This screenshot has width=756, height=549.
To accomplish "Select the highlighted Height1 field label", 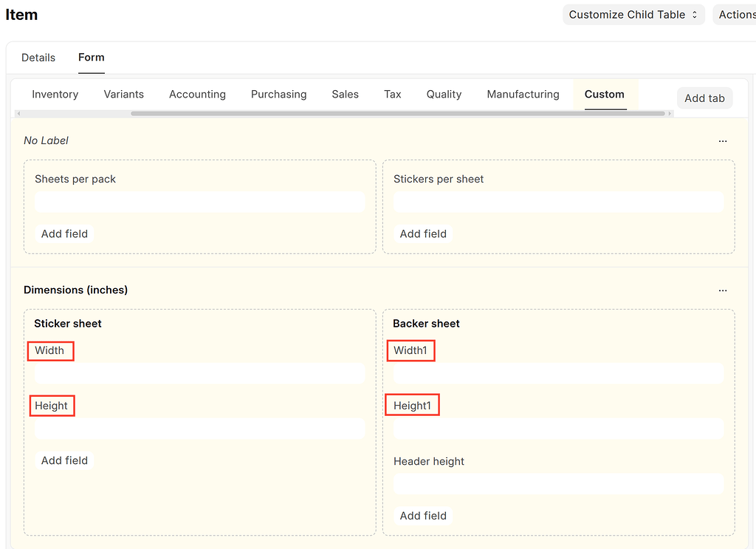I will 412,404.
